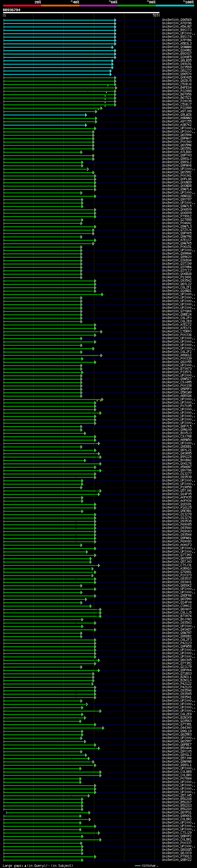Open hit UniRef100_P29038

click(177, 101)
